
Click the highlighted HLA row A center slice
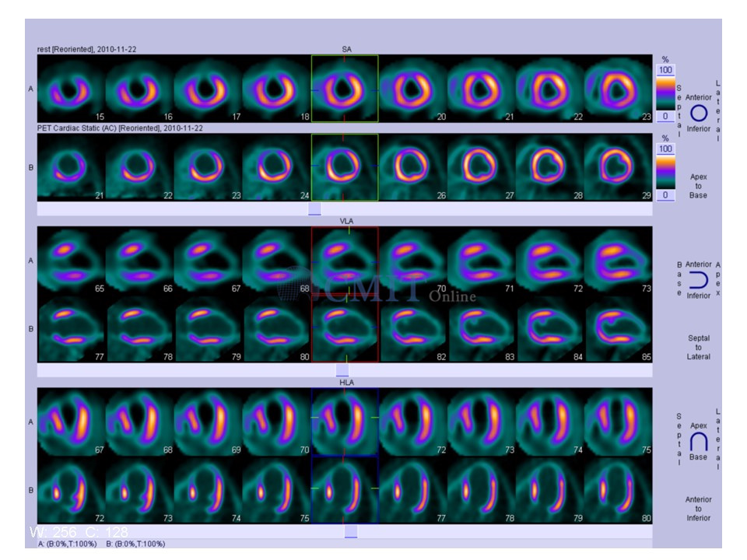click(x=345, y=422)
